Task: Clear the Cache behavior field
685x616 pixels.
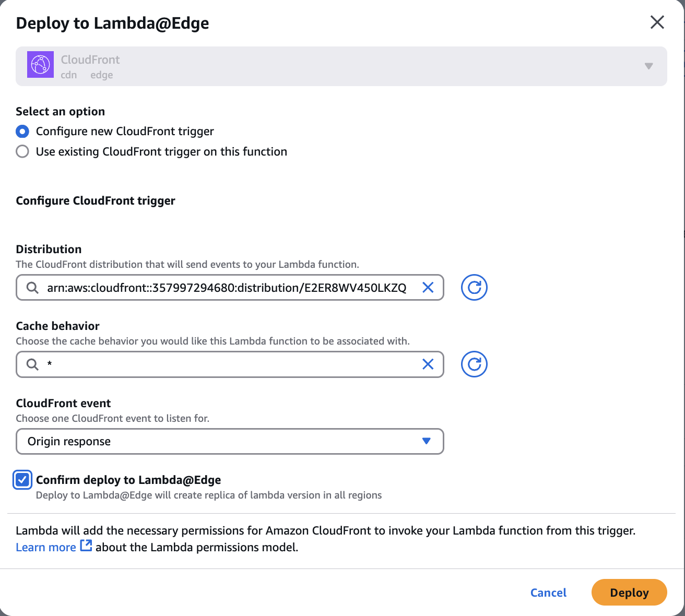Action: point(428,364)
